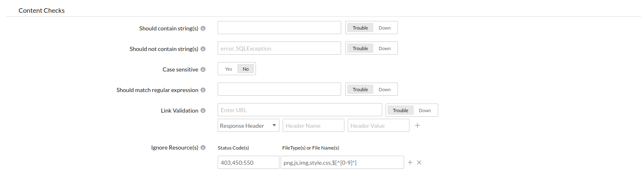The height and width of the screenshot is (189, 644).
Task: Click the Status Code(s) field showing 403,450:550
Action: [248, 163]
